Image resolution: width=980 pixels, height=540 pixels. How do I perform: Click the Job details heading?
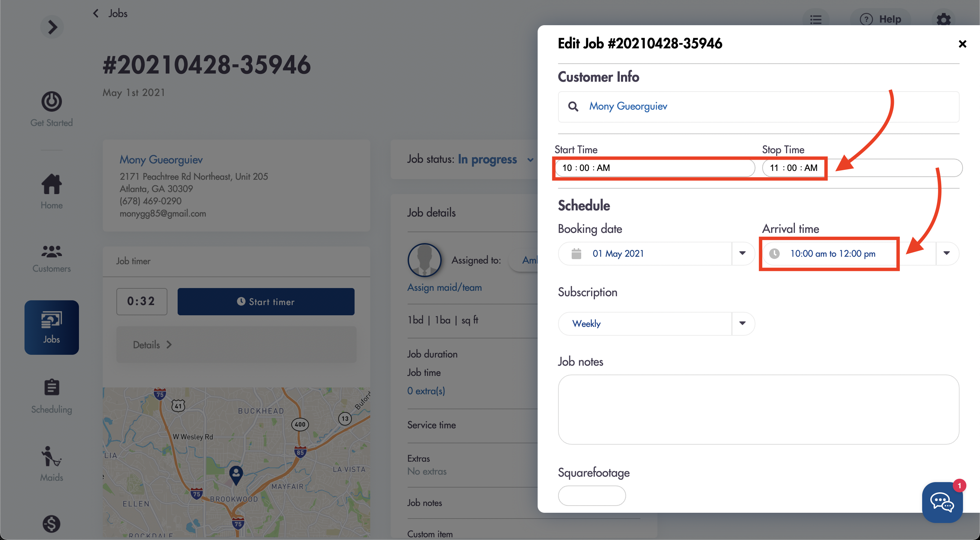click(x=431, y=213)
